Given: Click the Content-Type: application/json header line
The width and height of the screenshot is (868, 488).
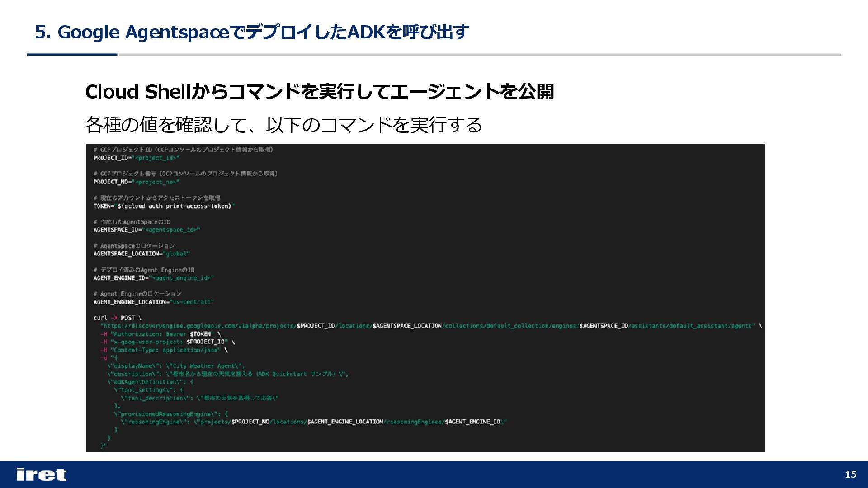Looking at the screenshot, I should coord(164,350).
